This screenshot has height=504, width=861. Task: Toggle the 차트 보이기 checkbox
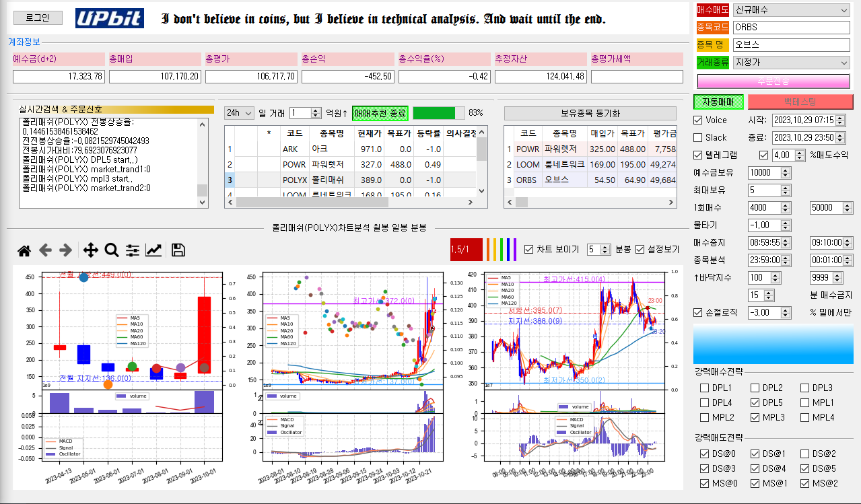(528, 249)
